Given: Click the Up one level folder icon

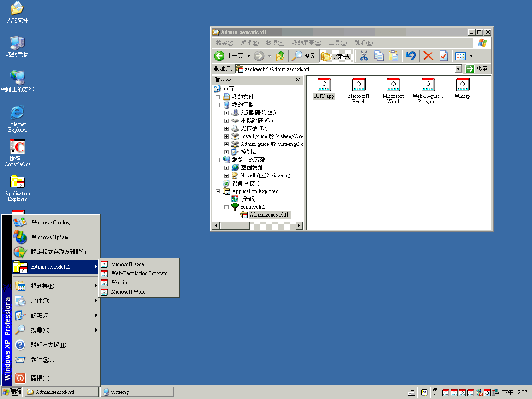Looking at the screenshot, I should [280, 56].
